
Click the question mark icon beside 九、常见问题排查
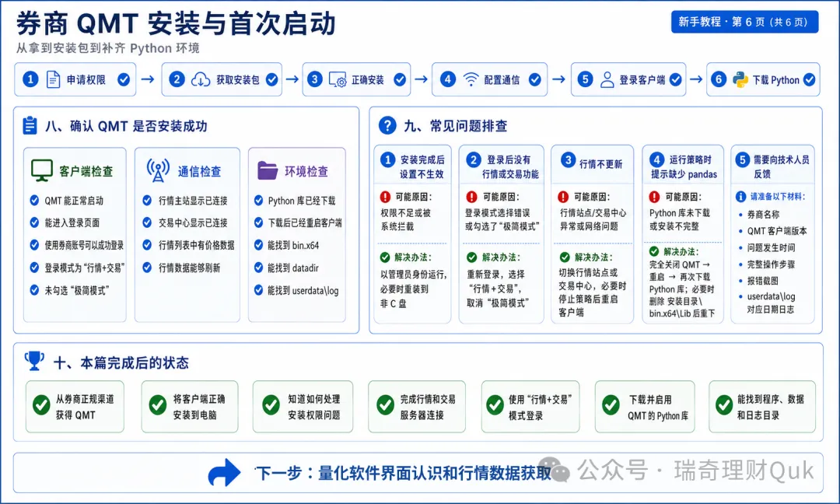click(x=387, y=125)
